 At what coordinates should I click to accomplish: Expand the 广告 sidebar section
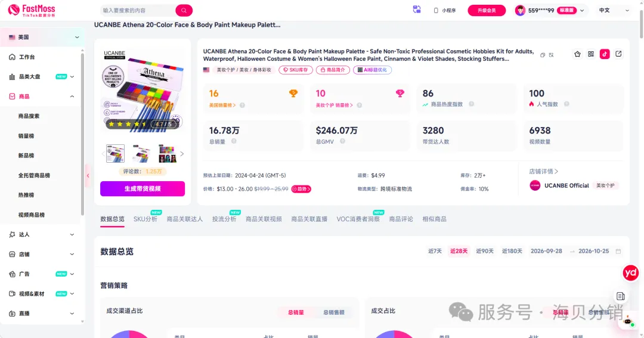click(72, 274)
